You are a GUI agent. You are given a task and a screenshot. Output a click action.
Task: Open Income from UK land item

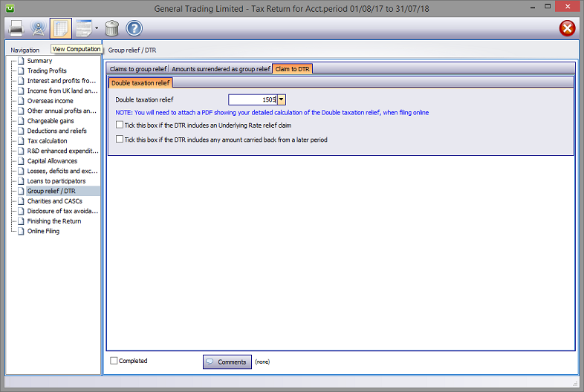point(62,91)
